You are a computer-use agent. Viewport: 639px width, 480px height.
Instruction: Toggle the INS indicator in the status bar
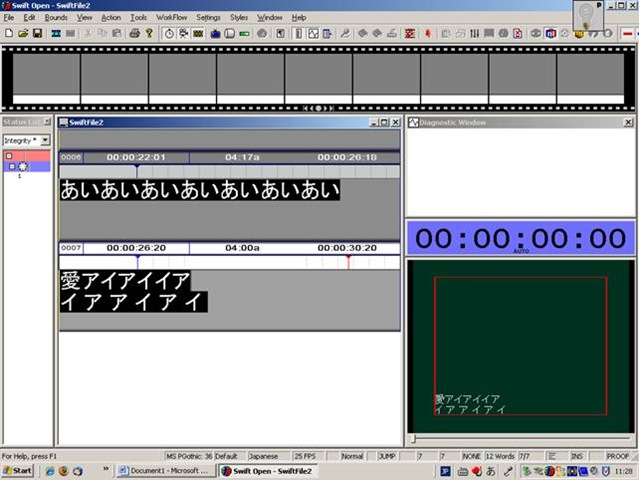pos(577,455)
